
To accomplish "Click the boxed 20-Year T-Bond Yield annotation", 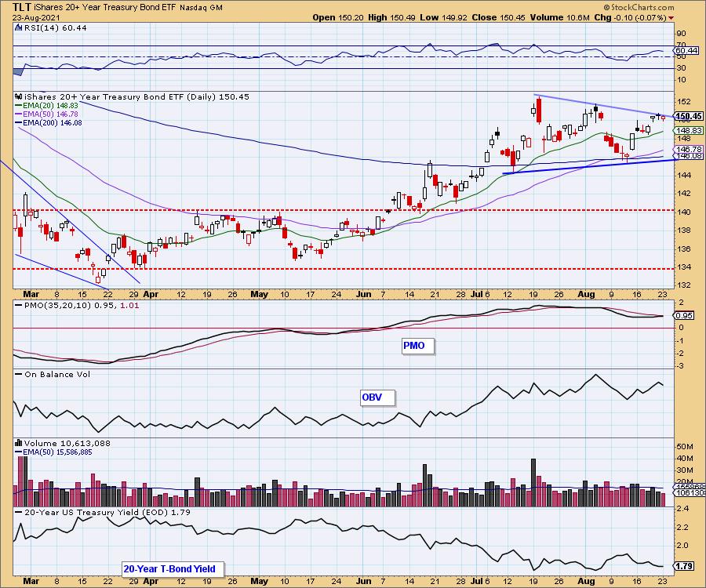I will [173, 569].
